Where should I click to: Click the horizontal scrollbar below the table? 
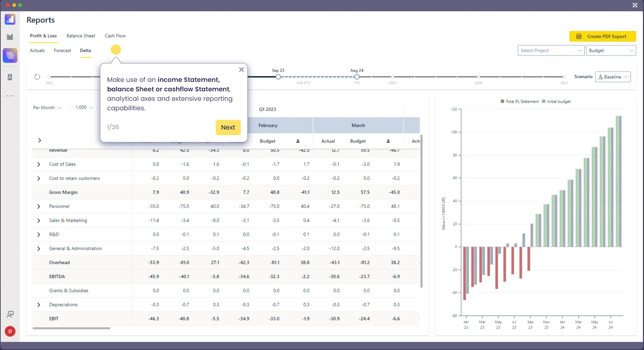[71, 328]
